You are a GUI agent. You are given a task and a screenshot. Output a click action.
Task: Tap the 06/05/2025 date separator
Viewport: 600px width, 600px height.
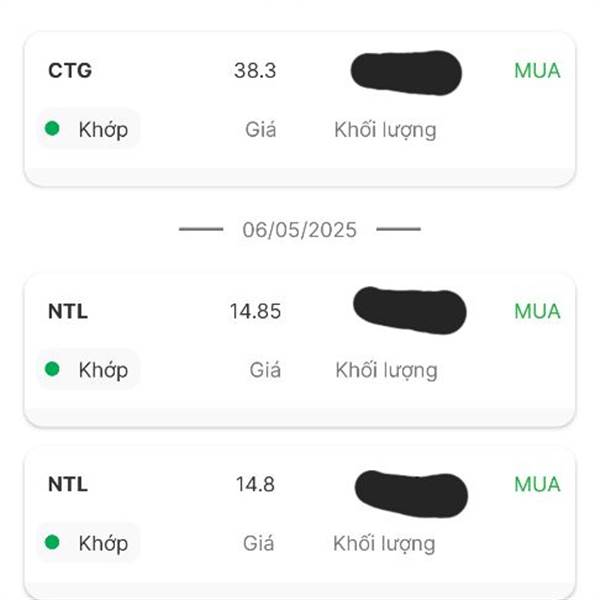[300, 230]
